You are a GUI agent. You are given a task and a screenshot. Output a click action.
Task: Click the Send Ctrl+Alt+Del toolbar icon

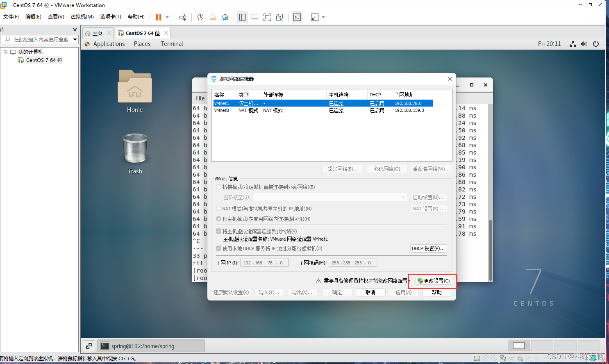click(x=183, y=17)
